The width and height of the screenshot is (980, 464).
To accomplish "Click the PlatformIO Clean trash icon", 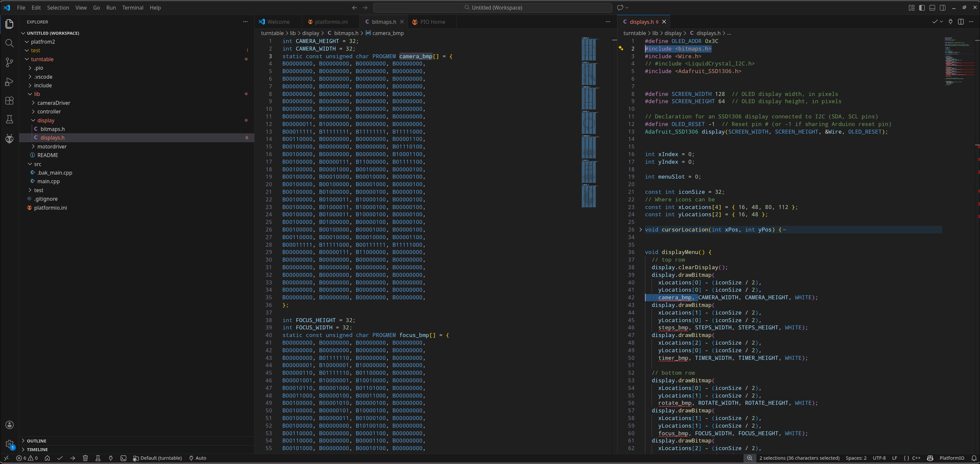I will (85, 458).
